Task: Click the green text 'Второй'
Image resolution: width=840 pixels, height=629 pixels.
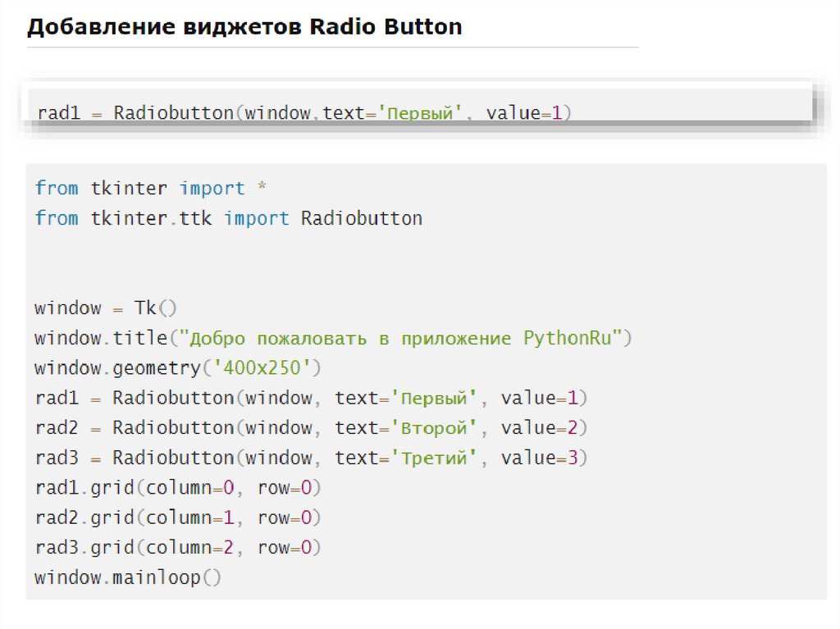Action: [x=434, y=427]
